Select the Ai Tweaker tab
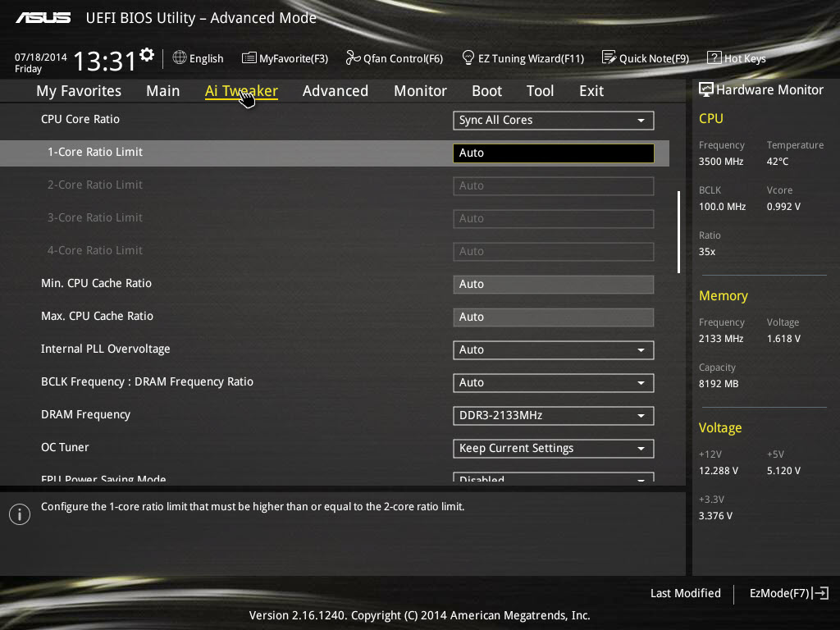 pos(241,91)
